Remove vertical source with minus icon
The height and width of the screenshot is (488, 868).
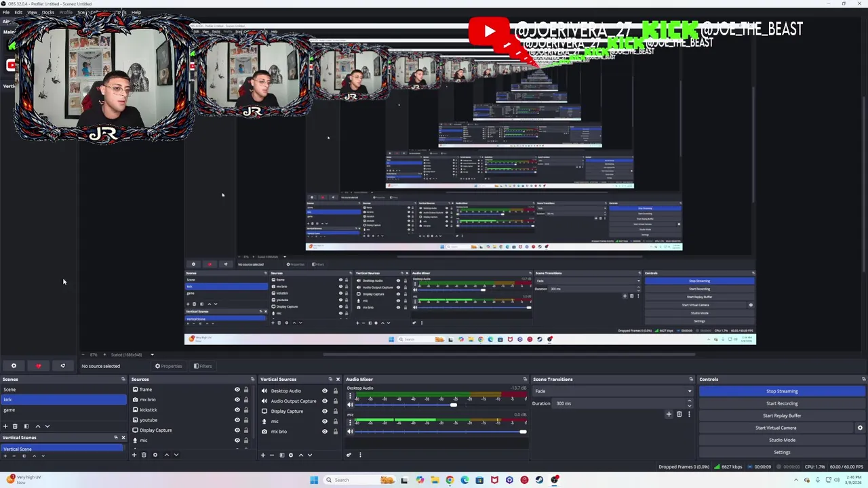tap(272, 455)
